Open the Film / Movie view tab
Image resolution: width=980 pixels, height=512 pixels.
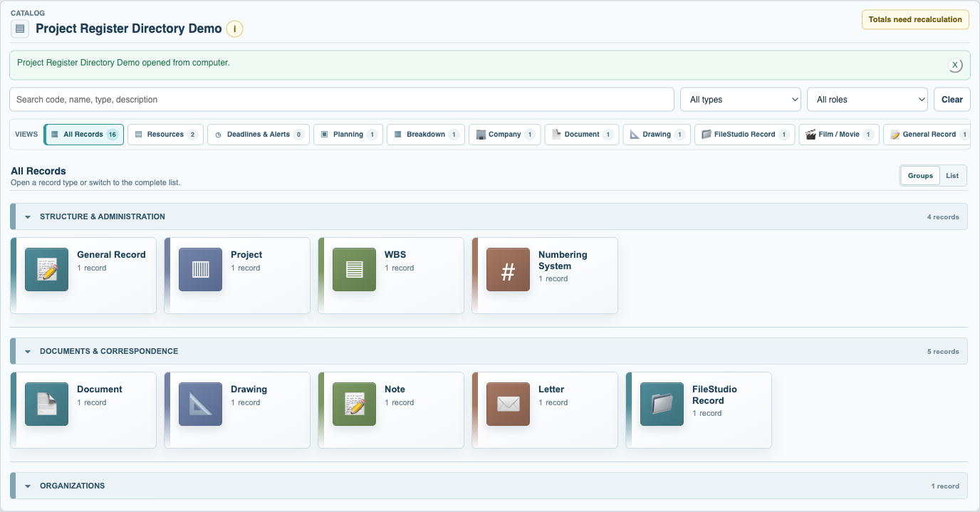pos(839,135)
